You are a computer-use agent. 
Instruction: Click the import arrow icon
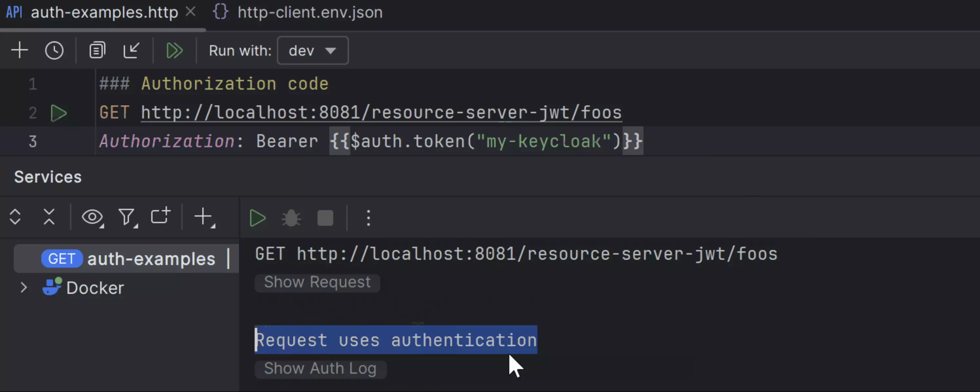tap(131, 50)
